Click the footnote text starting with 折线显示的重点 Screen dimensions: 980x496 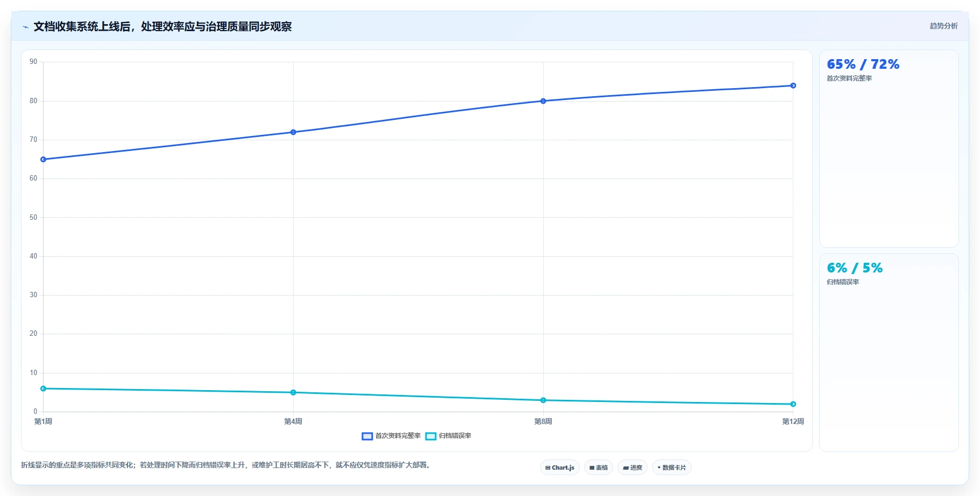[225, 465]
